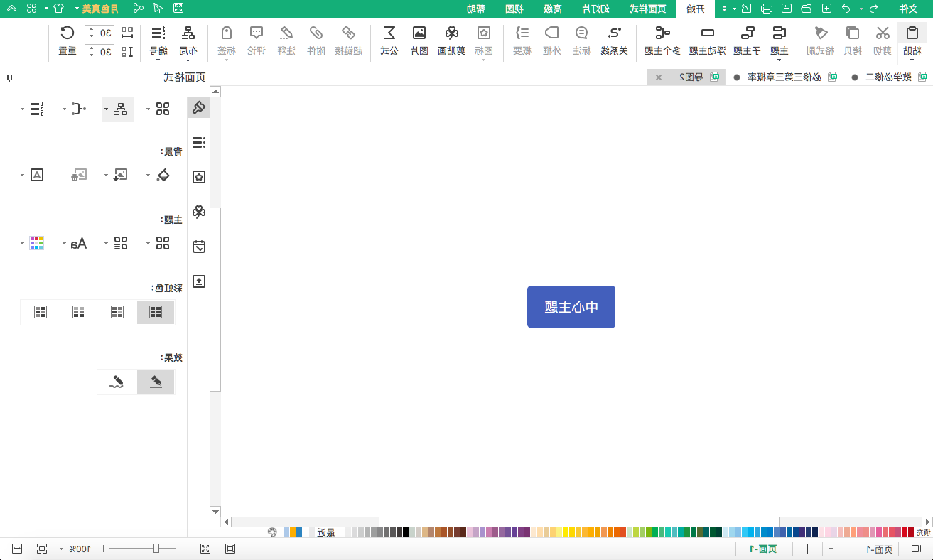This screenshot has height=560, width=933.
Task: Click the 月色真美 account name
Action: pyautogui.click(x=99, y=9)
